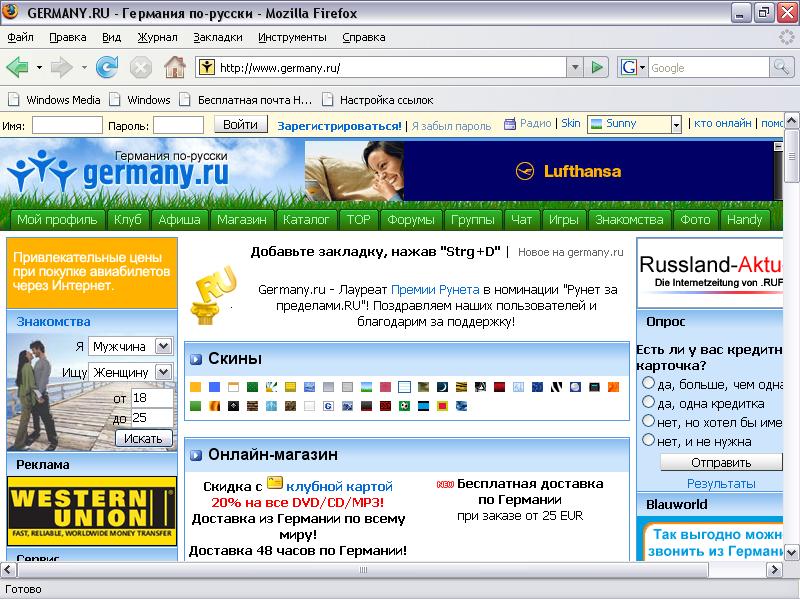Screen dimensions: 800x600
Task: Open the Файл menu
Action: 20,37
